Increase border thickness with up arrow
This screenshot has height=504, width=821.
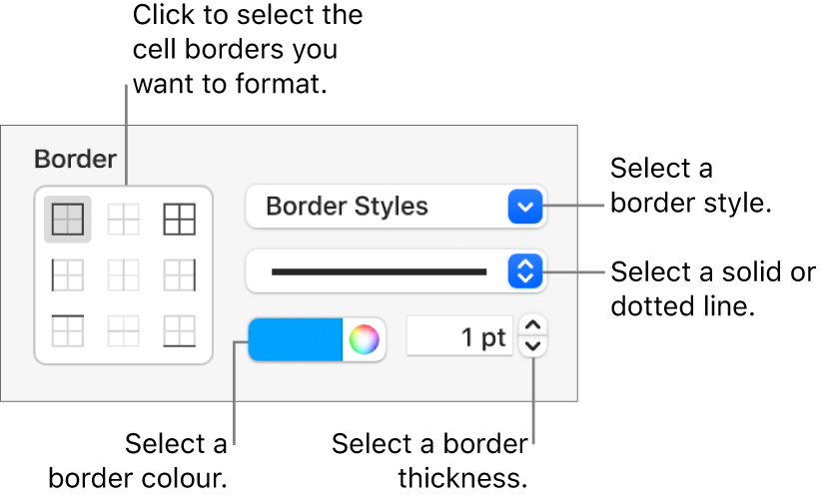click(x=535, y=325)
